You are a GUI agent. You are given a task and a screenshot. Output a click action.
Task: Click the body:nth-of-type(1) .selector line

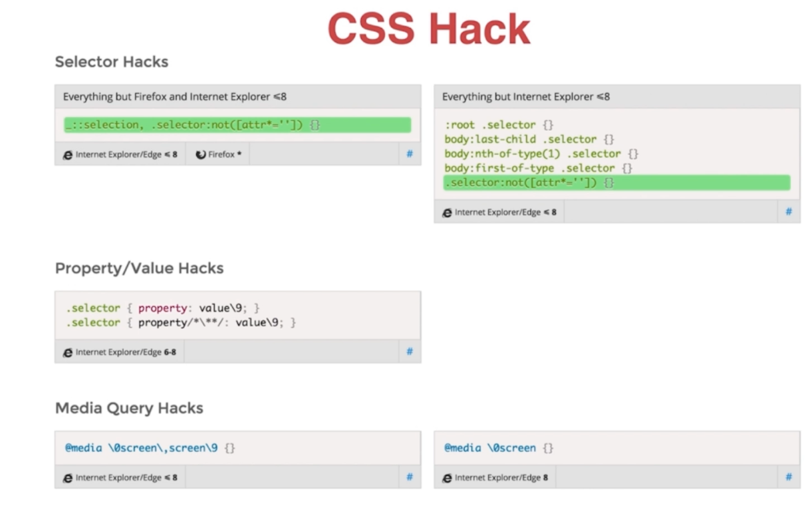541,153
